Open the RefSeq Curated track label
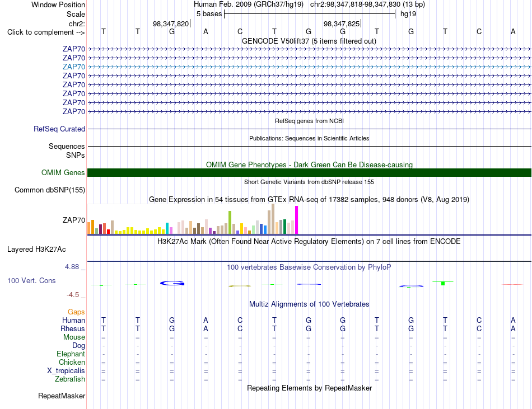The height and width of the screenshot is (409, 532). click(x=59, y=129)
